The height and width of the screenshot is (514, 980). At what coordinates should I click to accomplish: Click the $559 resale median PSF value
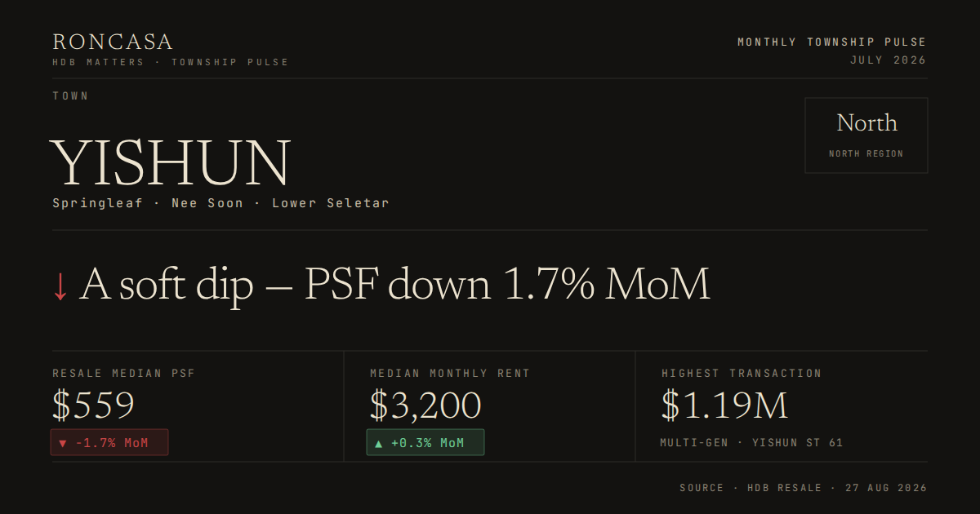93,405
